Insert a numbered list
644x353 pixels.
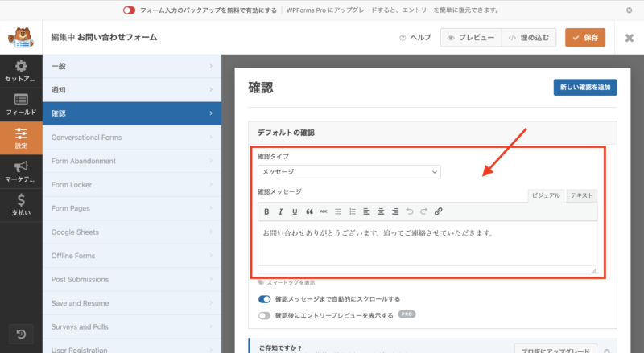[353, 211]
